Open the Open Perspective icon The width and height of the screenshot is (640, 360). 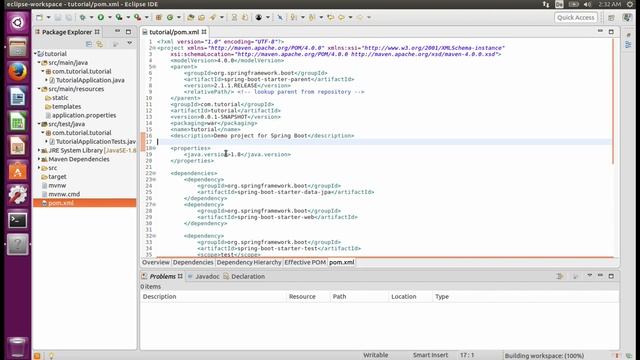point(611,18)
